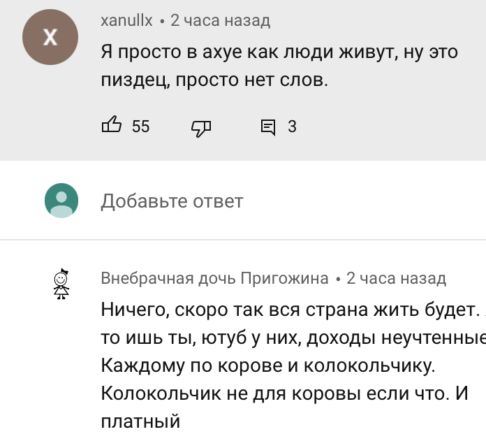
Task: Dislike the xanullx comment
Action: coord(201,127)
